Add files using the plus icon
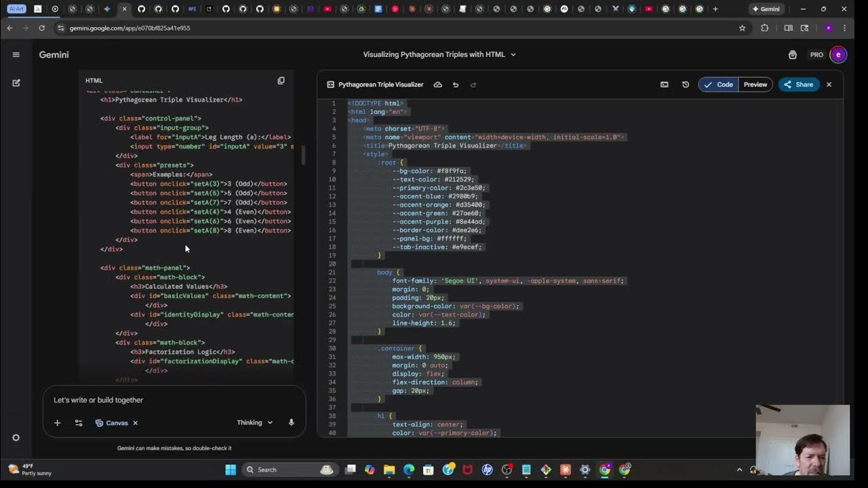Screen dimensions: 868x488 click(x=57, y=422)
